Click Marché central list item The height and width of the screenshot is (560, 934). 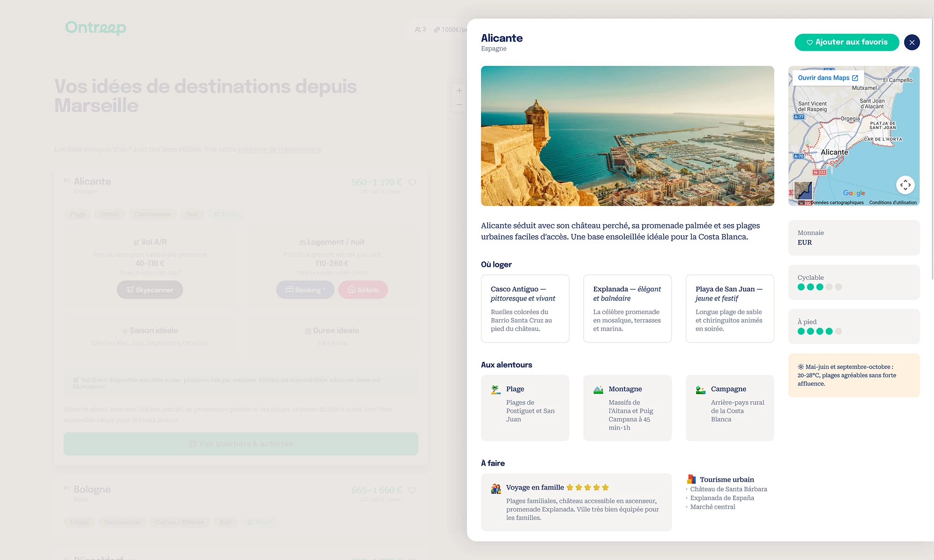[x=713, y=507]
